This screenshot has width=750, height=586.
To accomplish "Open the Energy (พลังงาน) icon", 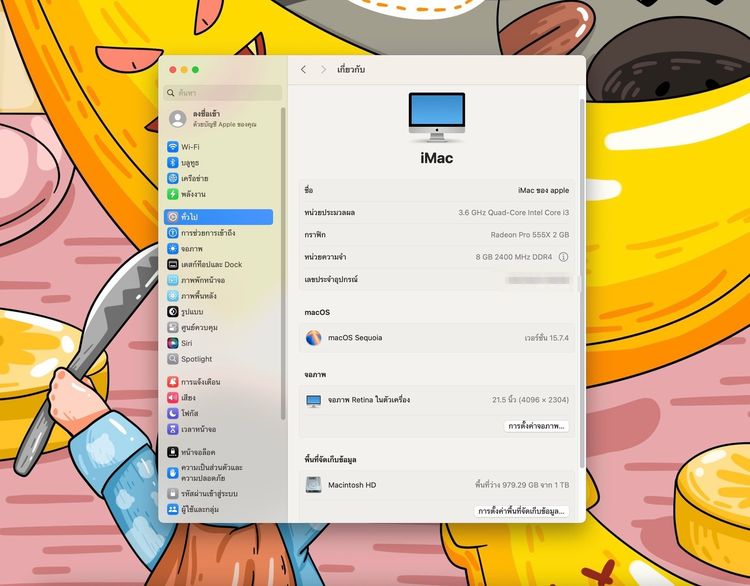I will (x=173, y=194).
